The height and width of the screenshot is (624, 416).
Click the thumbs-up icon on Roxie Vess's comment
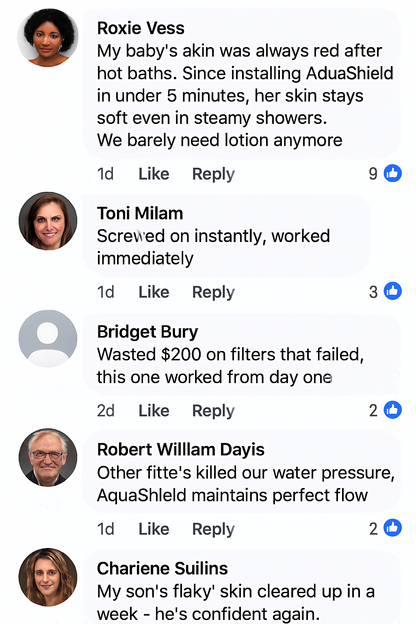[393, 173]
